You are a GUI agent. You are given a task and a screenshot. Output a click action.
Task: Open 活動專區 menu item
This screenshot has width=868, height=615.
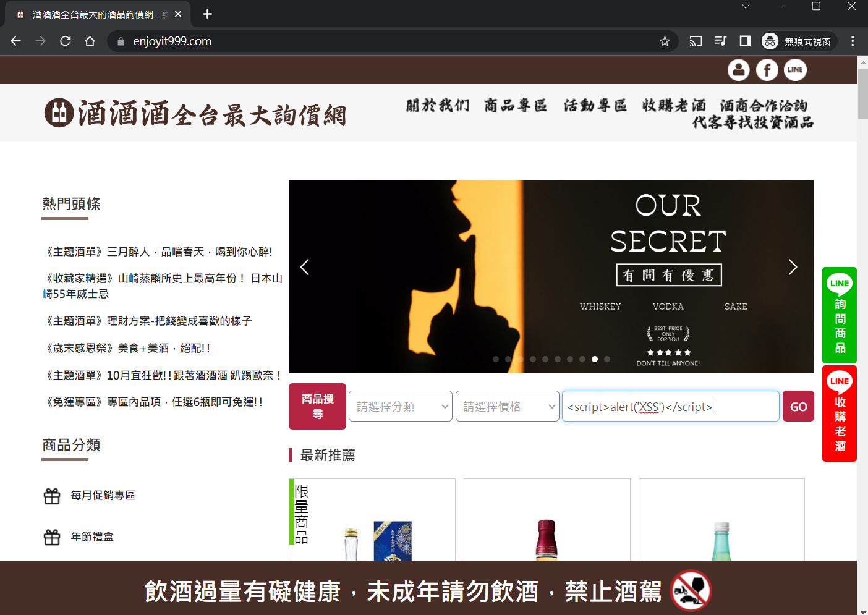595,106
